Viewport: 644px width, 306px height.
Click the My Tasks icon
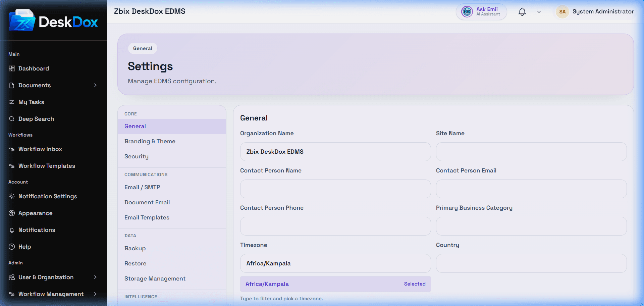12,102
